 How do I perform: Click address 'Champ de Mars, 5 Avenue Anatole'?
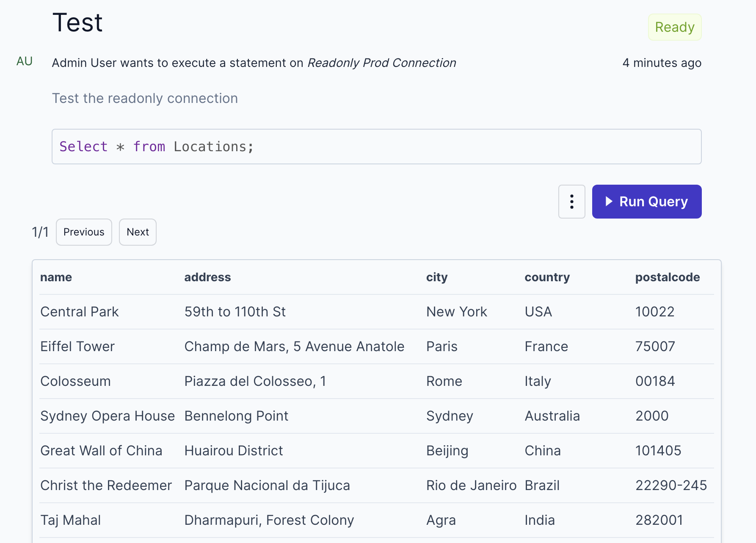point(294,346)
